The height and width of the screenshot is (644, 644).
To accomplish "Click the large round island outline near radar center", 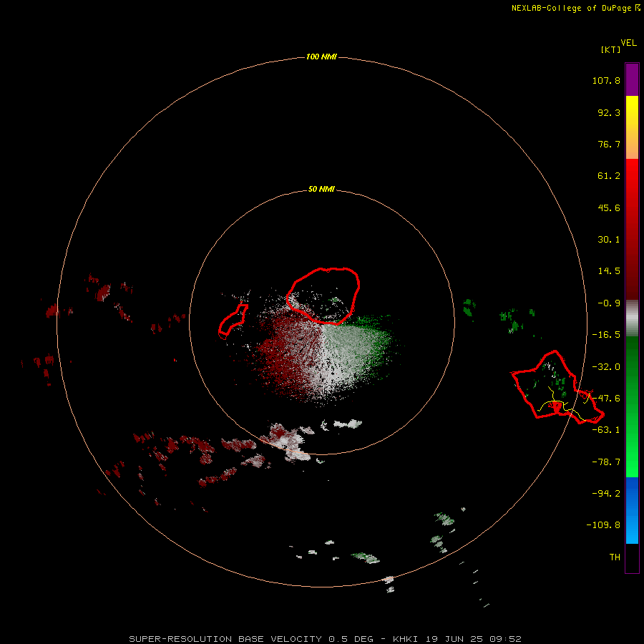I will [x=323, y=296].
